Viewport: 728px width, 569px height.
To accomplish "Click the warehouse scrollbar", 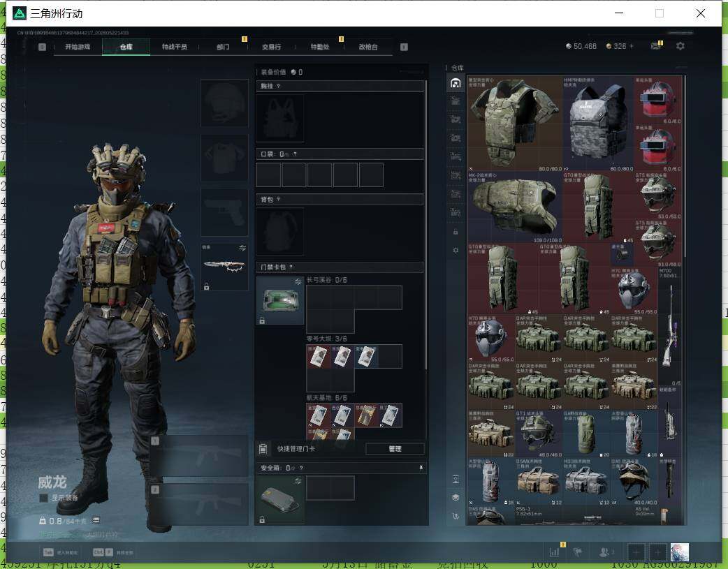I will point(685,167).
